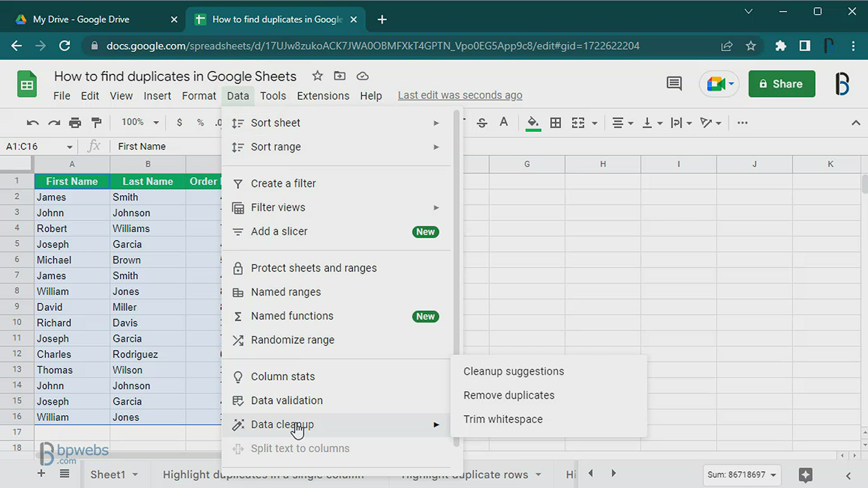Open Google Sheets home icon
This screenshot has width=868, height=488.
(x=27, y=84)
